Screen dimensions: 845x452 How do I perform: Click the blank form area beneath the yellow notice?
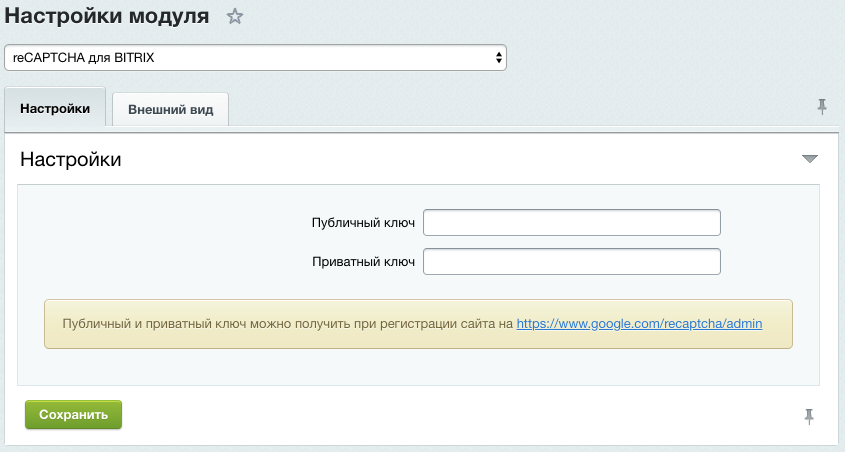coord(418,367)
